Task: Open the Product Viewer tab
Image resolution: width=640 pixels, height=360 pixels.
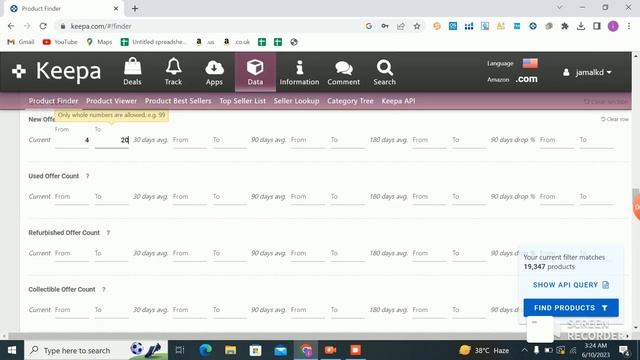Action: (x=111, y=101)
